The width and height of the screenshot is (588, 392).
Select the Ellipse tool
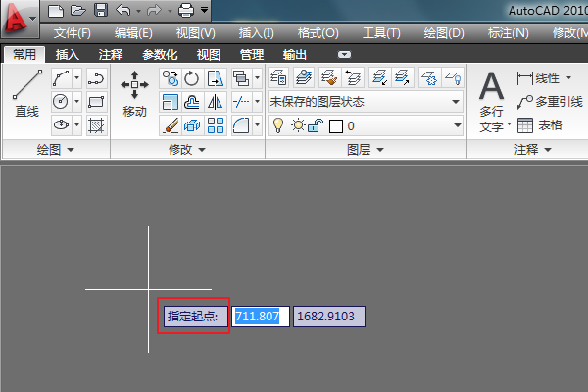pos(62,124)
